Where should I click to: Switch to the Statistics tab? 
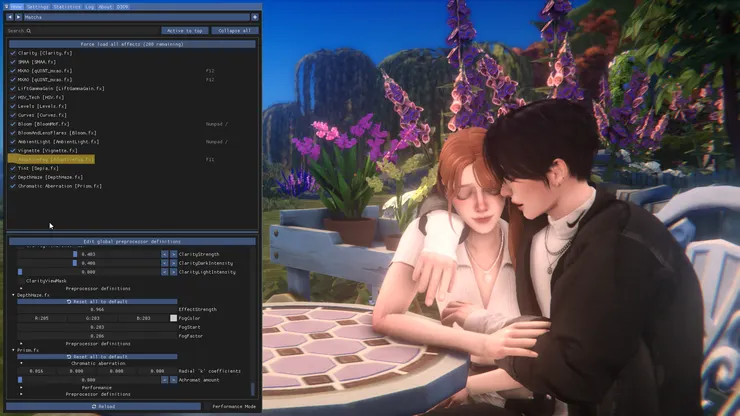[67, 7]
